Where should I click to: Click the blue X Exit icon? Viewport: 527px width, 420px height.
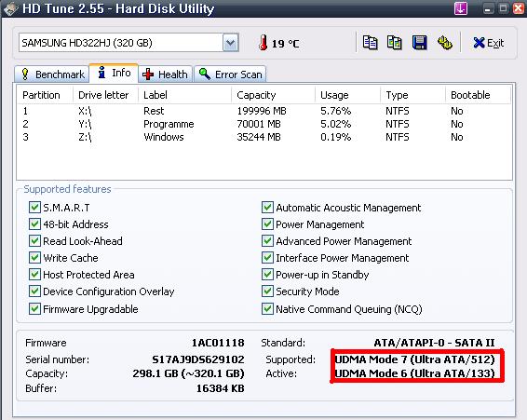(479, 43)
